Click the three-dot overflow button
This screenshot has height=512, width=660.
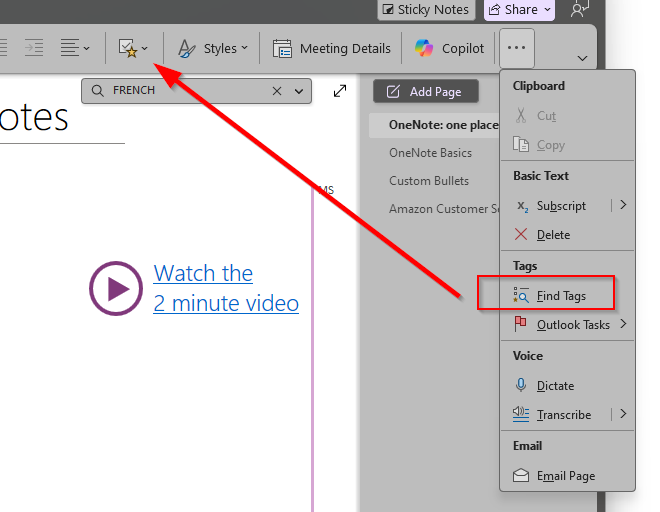[516, 48]
